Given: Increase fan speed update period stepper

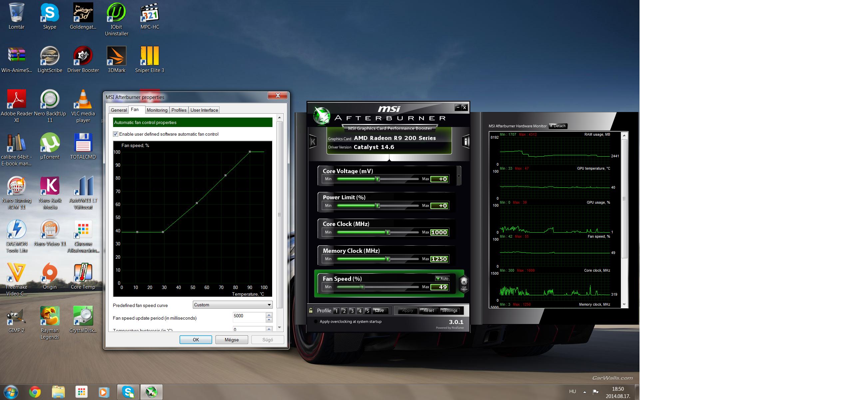Looking at the screenshot, I should (269, 315).
